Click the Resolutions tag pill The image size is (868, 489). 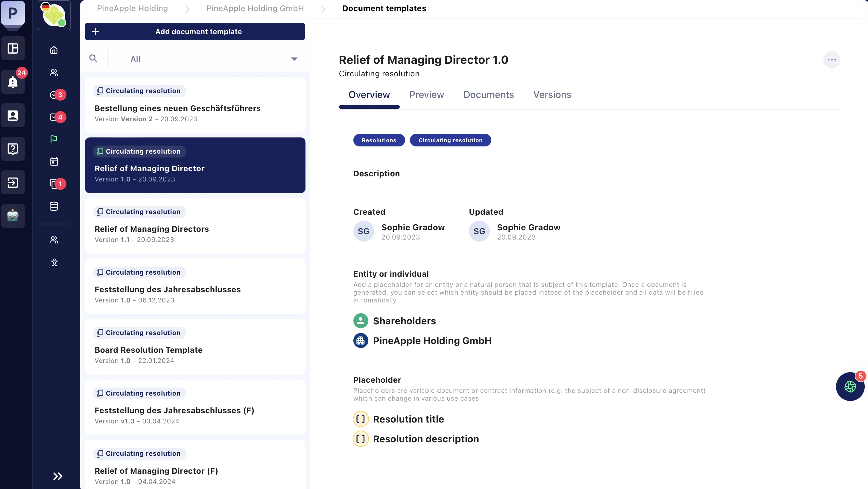point(379,140)
